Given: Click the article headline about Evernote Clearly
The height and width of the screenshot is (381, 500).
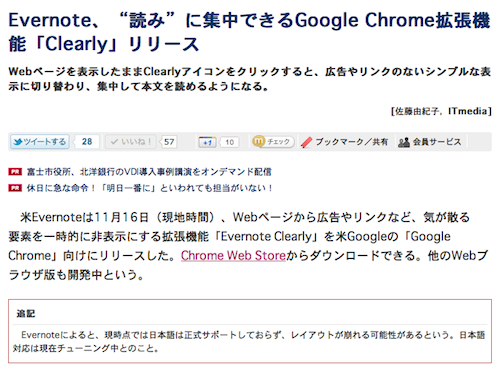Looking at the screenshot, I should point(249,32).
